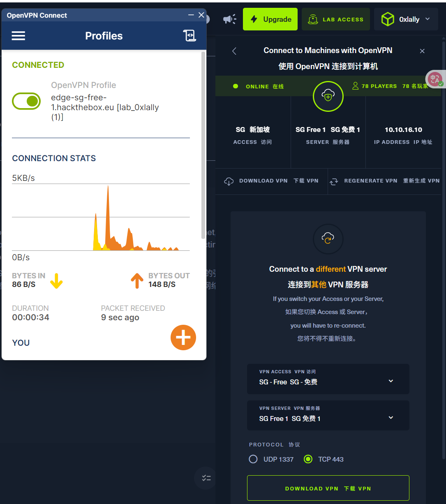Image resolution: width=446 pixels, height=504 pixels.
Task: Click DOWNLOAD VPN link with cloud icon
Action: tap(271, 181)
